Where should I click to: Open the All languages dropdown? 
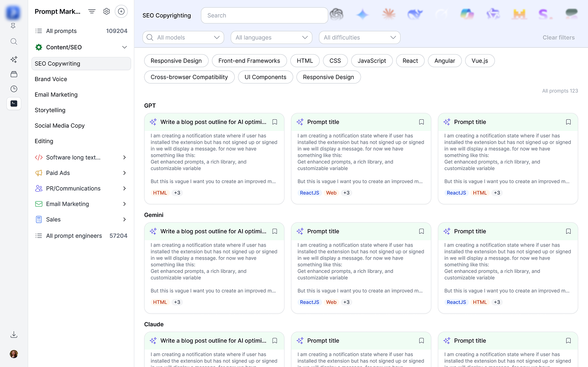pyautogui.click(x=271, y=37)
